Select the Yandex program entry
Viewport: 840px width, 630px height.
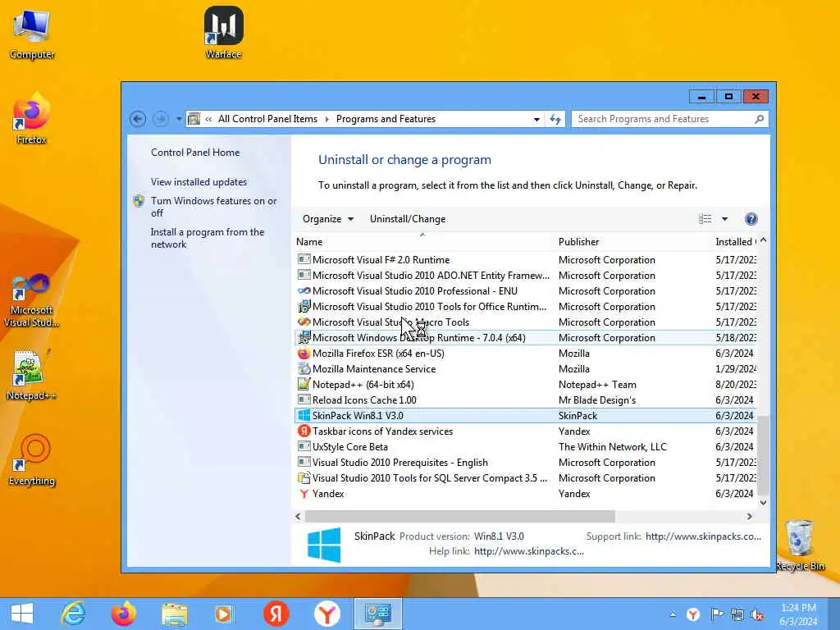click(x=525, y=494)
